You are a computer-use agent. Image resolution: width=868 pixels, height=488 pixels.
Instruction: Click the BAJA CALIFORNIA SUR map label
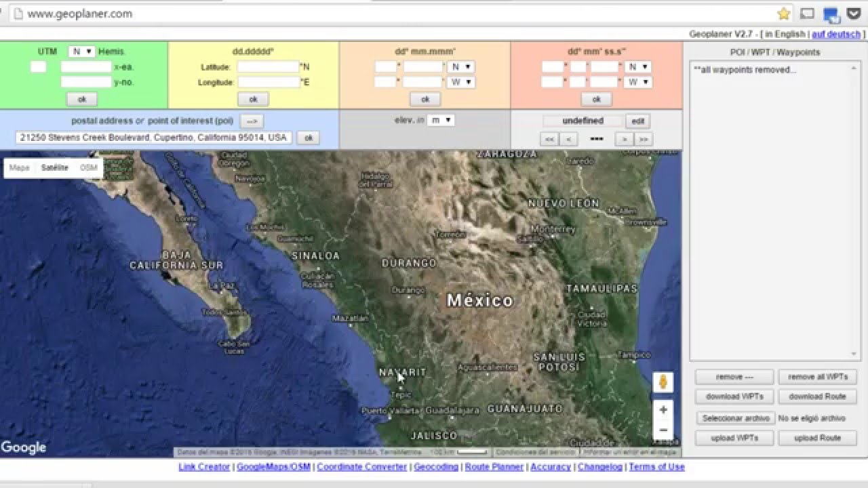click(176, 260)
